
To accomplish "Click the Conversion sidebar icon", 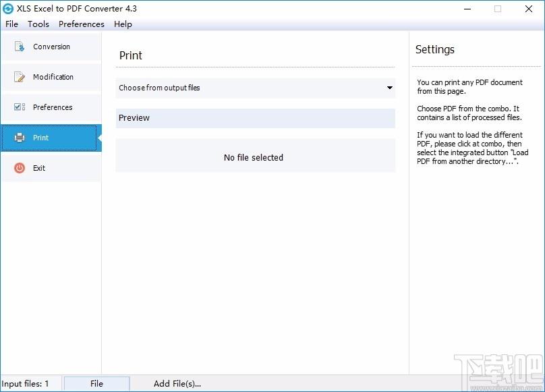I will tap(20, 47).
